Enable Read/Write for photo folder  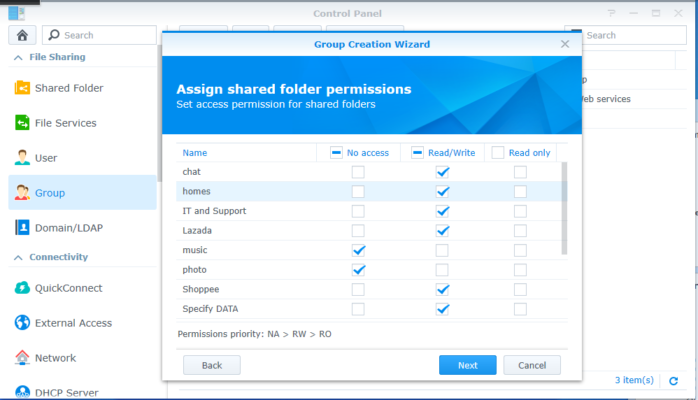coord(442,270)
